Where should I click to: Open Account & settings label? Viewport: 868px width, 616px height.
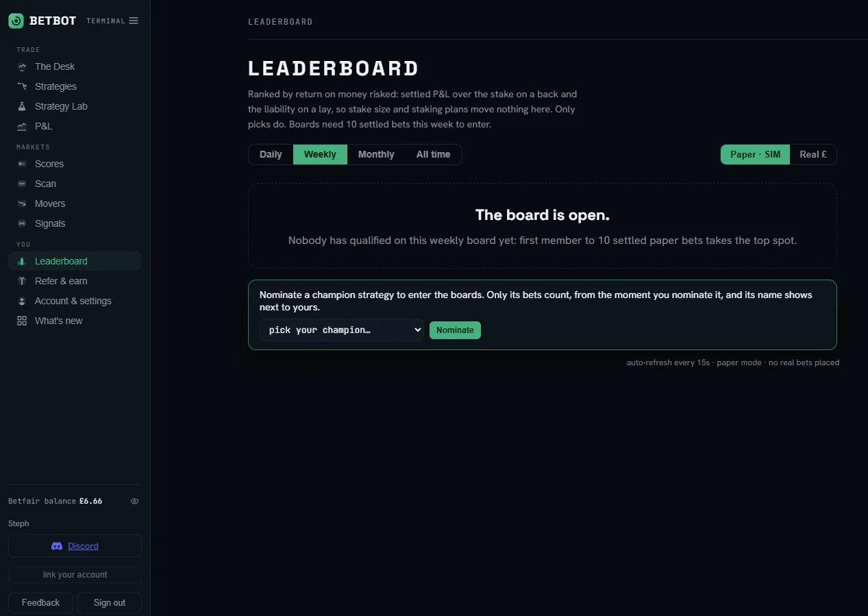click(73, 301)
